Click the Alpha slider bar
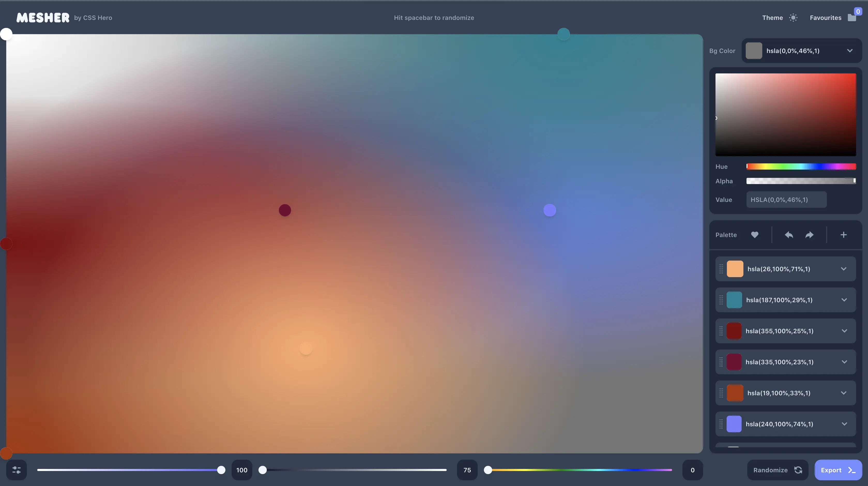The width and height of the screenshot is (868, 486). [x=801, y=181]
